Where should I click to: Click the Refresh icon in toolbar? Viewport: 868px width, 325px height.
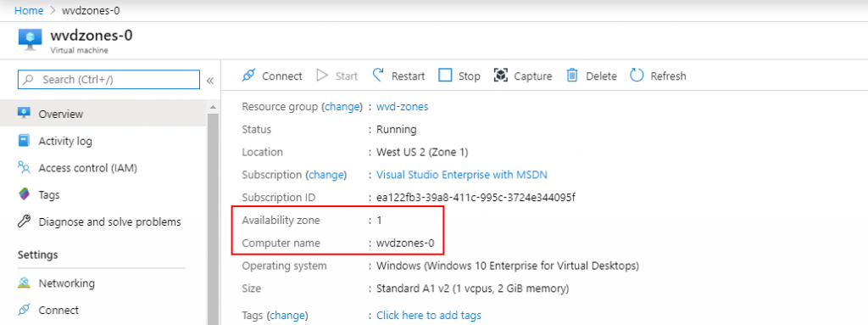(637, 76)
